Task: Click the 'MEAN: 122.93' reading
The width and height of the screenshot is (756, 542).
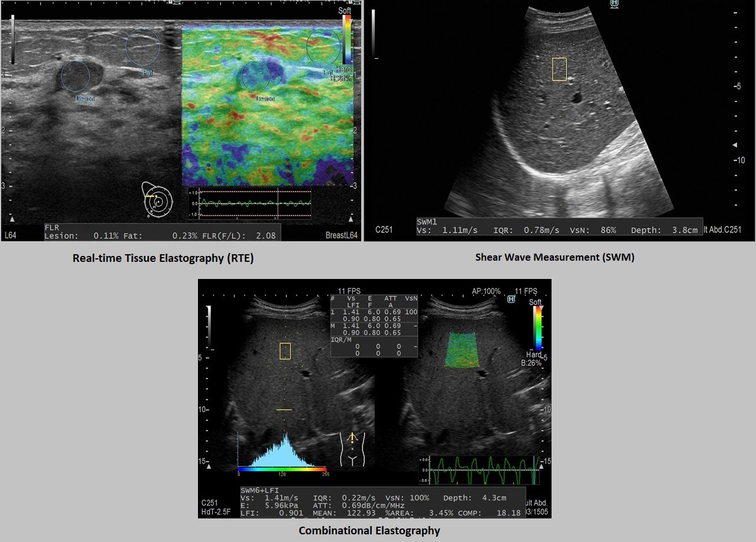Action: [345, 513]
